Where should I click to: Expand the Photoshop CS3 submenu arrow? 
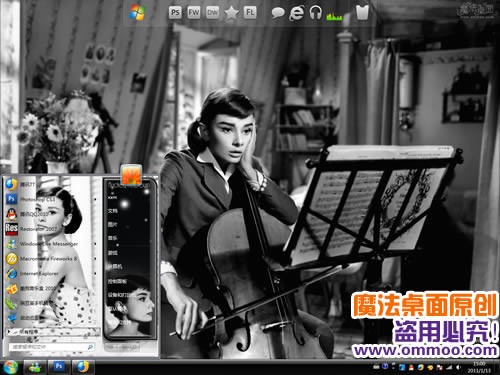point(95,199)
